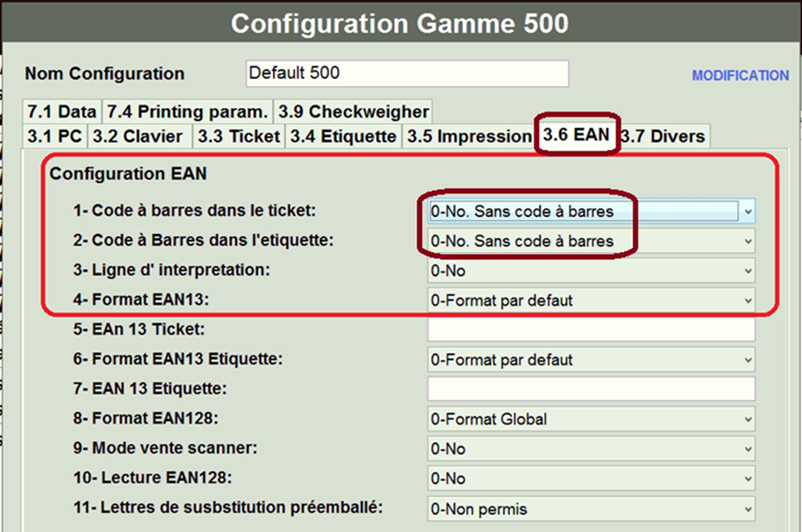802x532 pixels.
Task: Switch to the 3.3 Ticket tab
Action: [x=238, y=136]
